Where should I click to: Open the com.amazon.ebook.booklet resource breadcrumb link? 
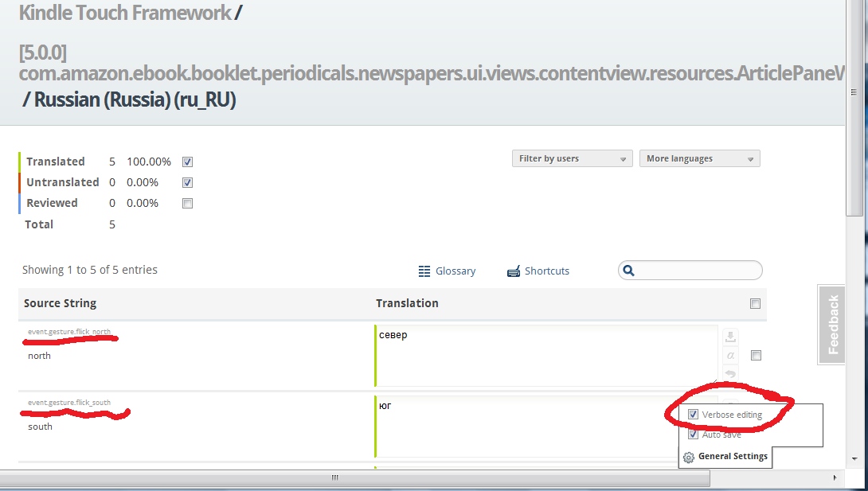pos(432,73)
